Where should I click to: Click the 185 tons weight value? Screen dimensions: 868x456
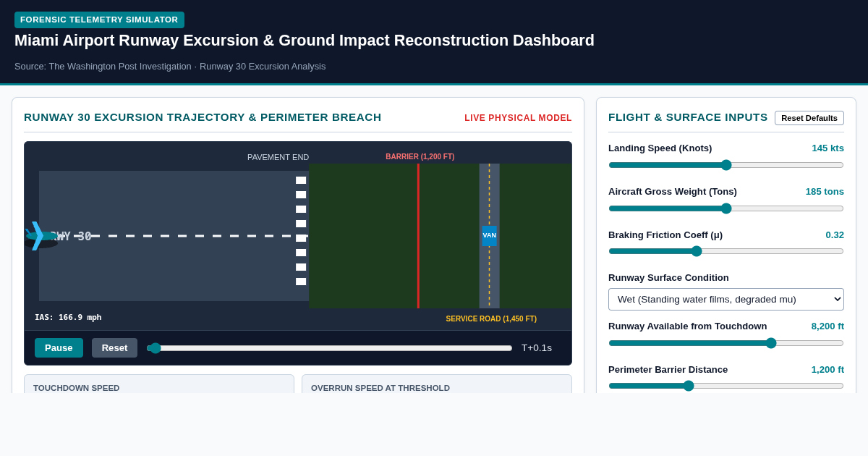825,192
